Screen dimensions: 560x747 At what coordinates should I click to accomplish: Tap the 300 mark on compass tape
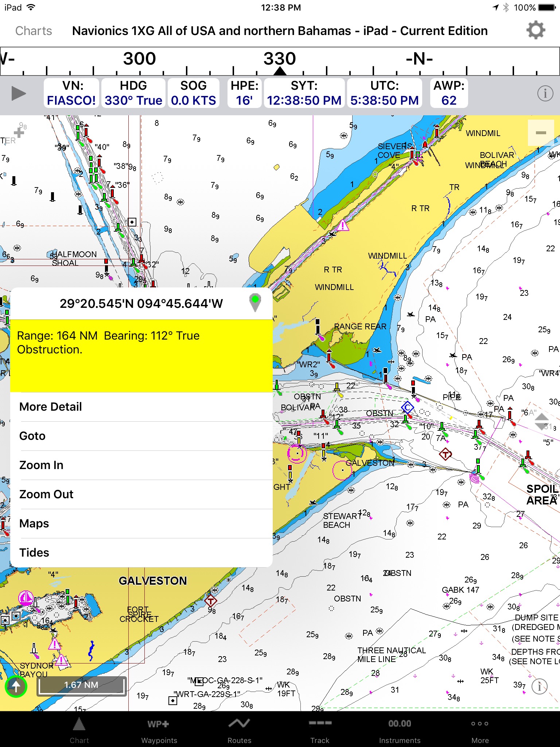139,59
